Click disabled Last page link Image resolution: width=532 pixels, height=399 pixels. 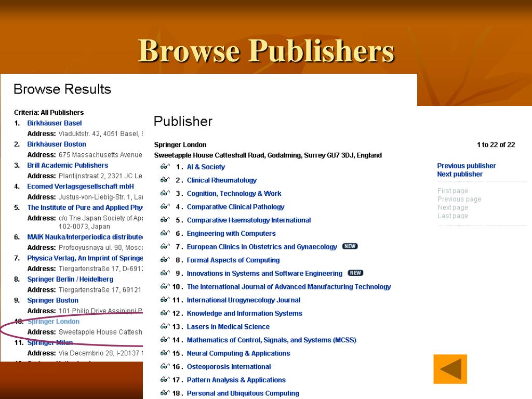[x=453, y=216]
